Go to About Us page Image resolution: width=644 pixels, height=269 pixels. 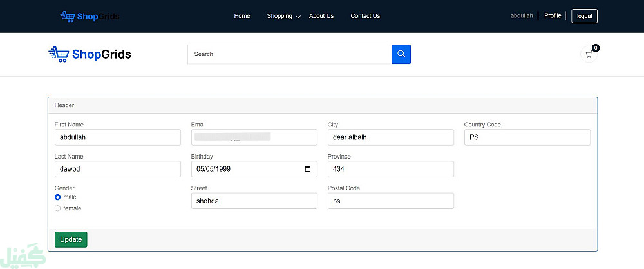click(x=321, y=16)
